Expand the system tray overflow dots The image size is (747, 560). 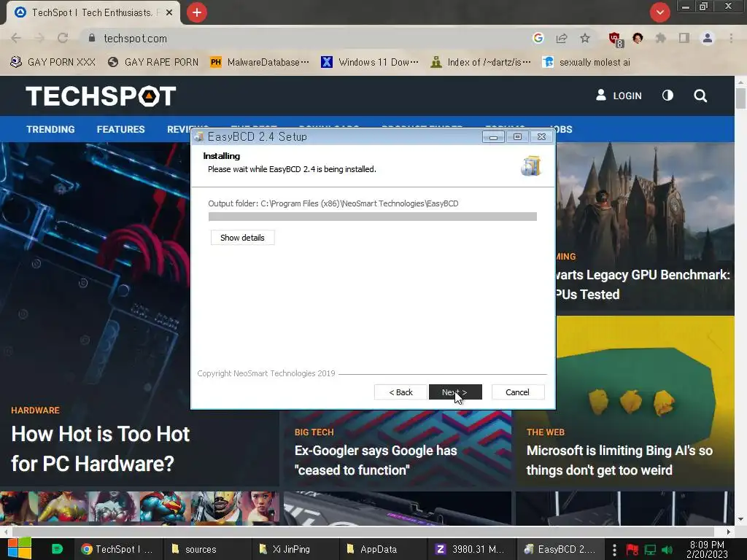[x=614, y=550]
